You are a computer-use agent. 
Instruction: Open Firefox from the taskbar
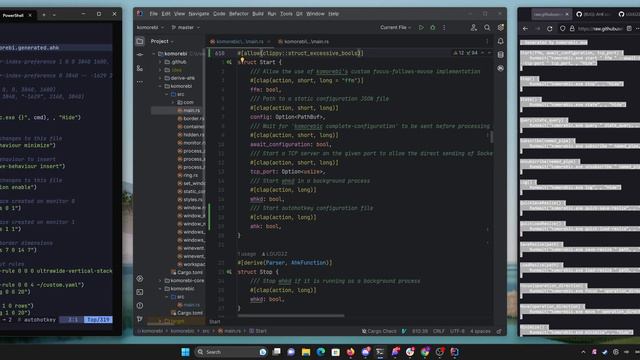click(x=350, y=352)
